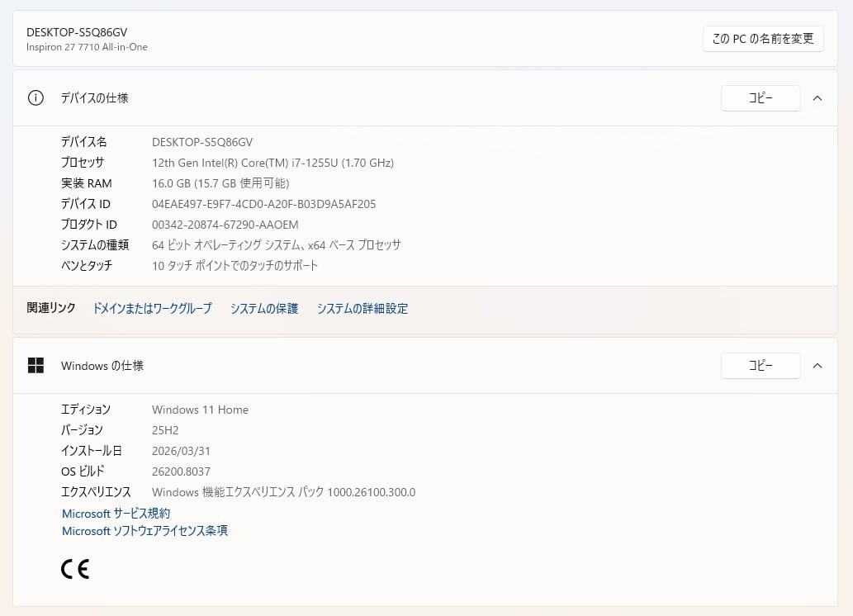Click the CE certification mark
This screenshot has width=853, height=616.
75,569
